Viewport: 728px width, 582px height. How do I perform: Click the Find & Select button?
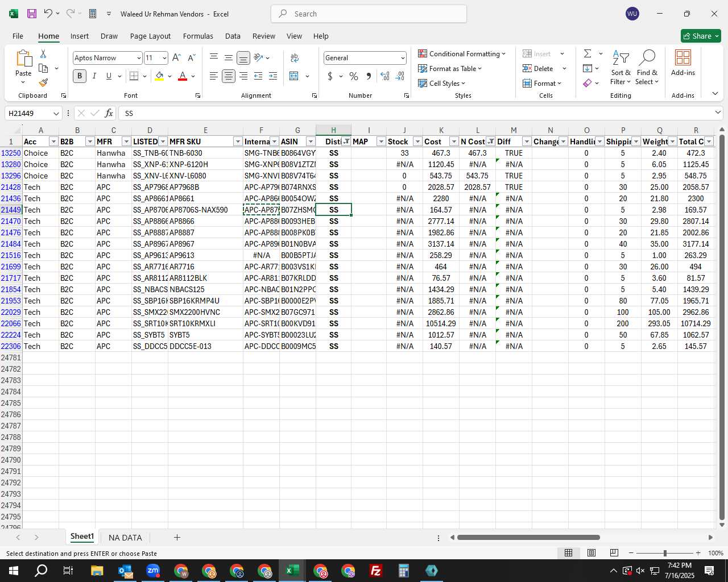(647, 67)
